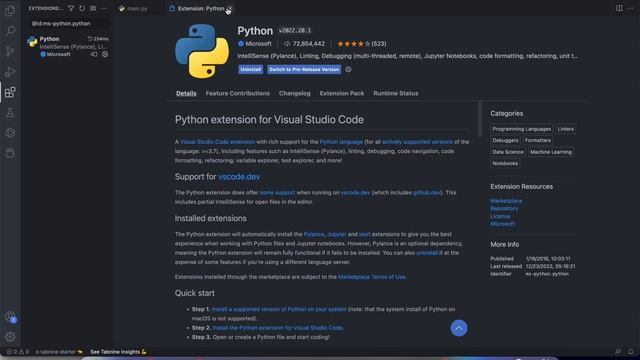This screenshot has width=640, height=360.
Task: Refresh the extensions list
Action: [x=82, y=8]
